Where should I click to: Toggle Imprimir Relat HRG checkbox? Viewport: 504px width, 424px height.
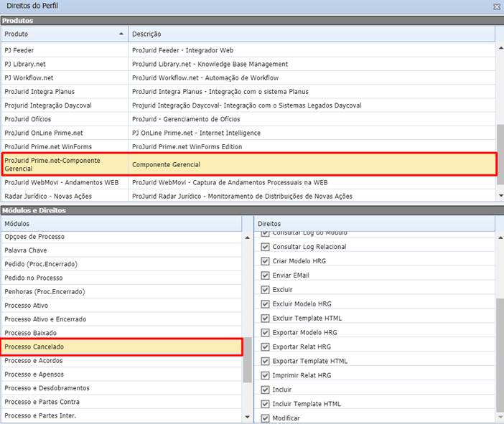click(265, 375)
